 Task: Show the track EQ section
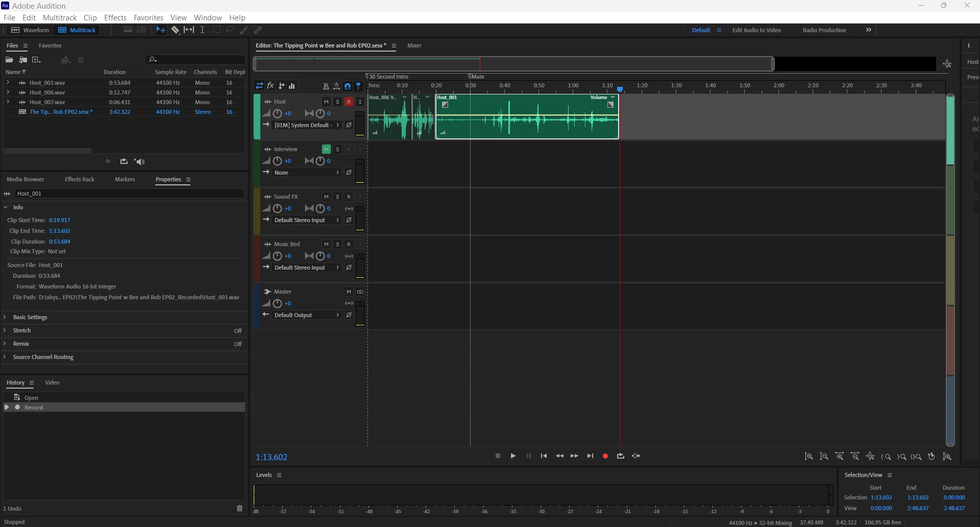[x=292, y=86]
